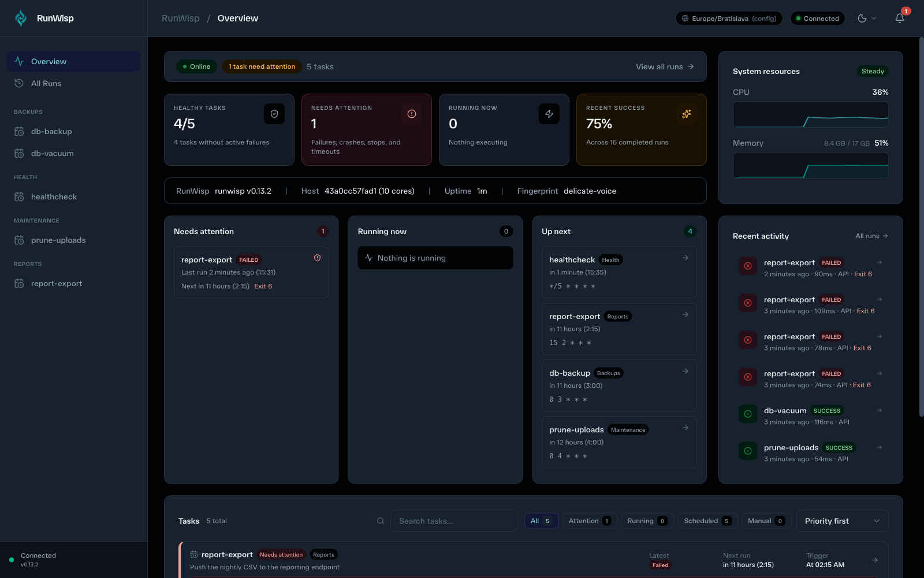The image size is (924, 578).
Task: Click the alert icon on the Needs Attention card
Action: pos(412,114)
